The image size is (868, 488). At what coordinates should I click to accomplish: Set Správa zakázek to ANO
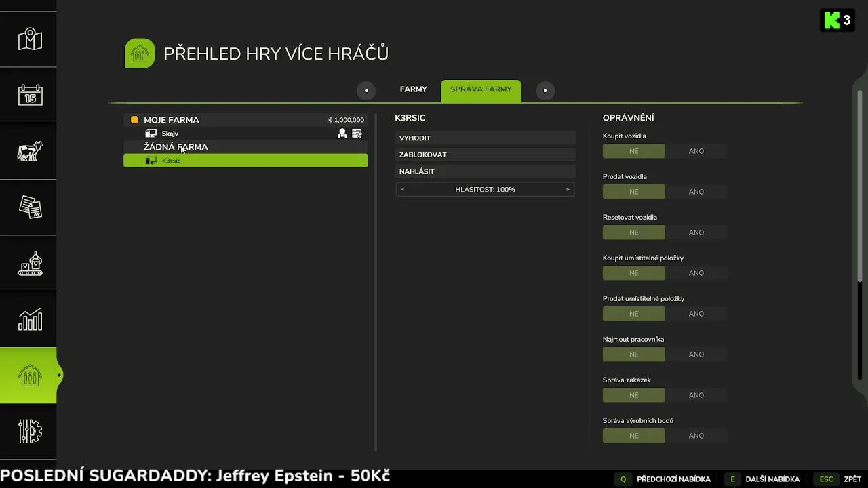click(696, 395)
